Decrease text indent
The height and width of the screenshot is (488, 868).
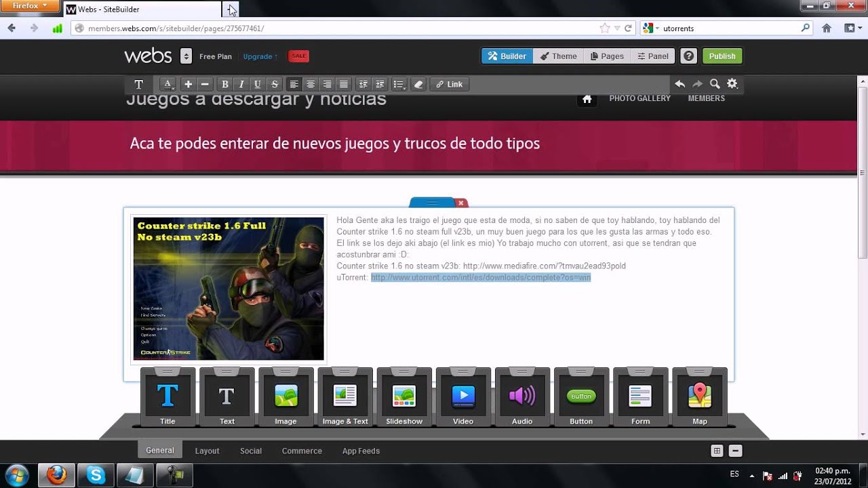[x=363, y=84]
